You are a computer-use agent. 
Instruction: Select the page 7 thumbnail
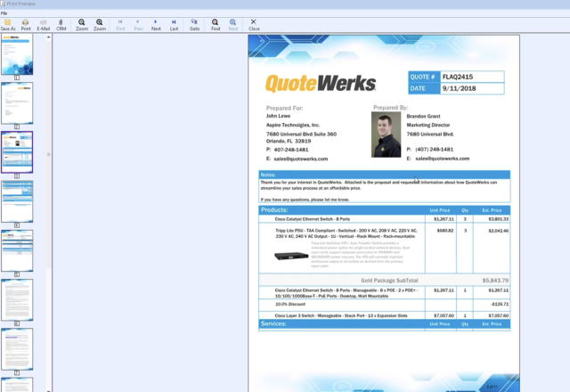point(17,348)
